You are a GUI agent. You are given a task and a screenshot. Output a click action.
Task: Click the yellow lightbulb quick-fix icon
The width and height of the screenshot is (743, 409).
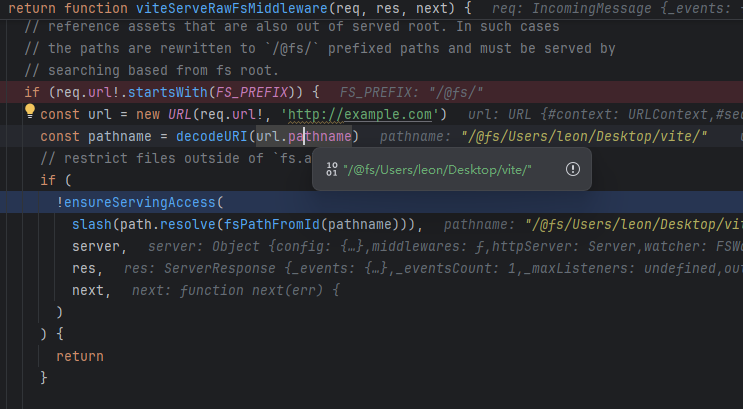click(x=30, y=112)
